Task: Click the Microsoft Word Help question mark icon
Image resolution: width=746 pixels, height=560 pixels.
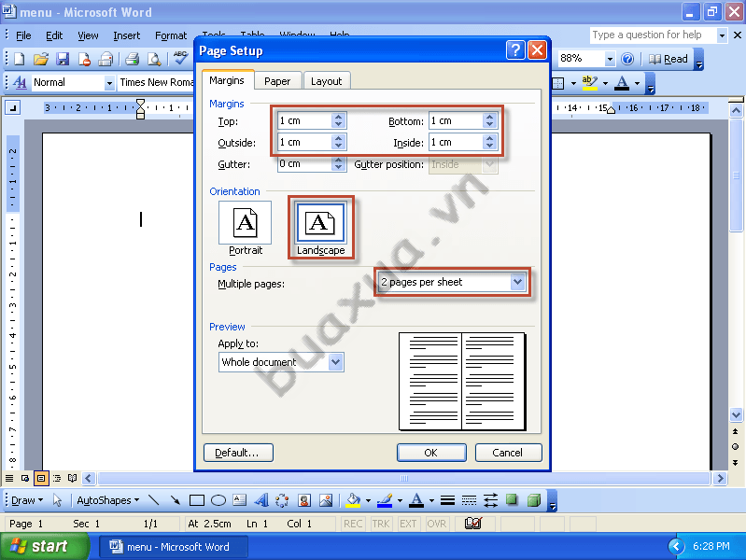Action: 627,59
